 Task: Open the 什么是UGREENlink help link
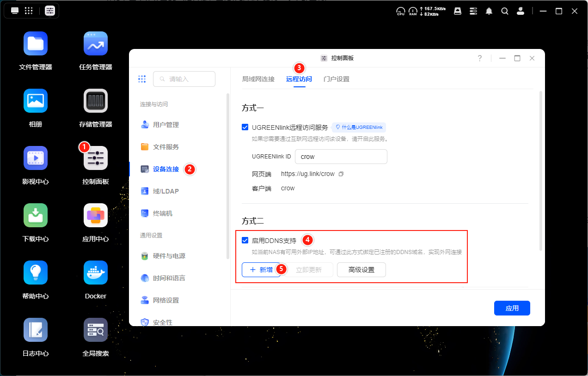(359, 127)
